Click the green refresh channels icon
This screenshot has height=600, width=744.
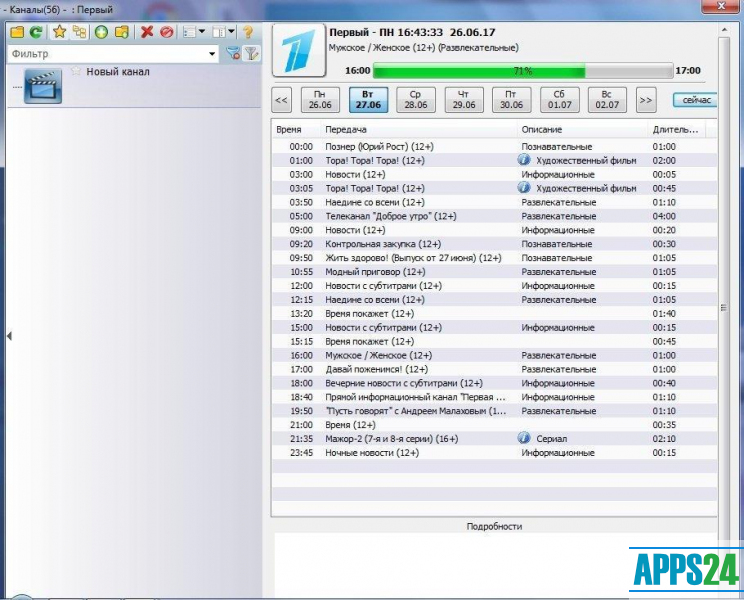coord(36,32)
